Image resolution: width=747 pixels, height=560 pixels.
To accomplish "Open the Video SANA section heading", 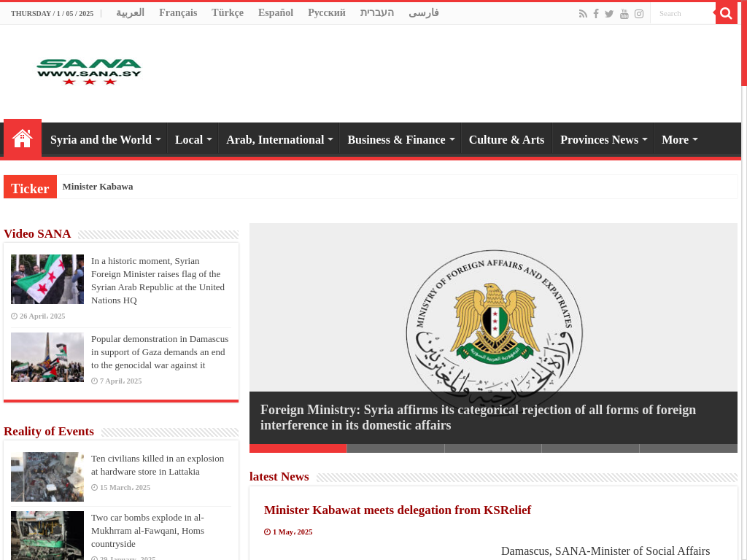I will pyautogui.click(x=37, y=234).
